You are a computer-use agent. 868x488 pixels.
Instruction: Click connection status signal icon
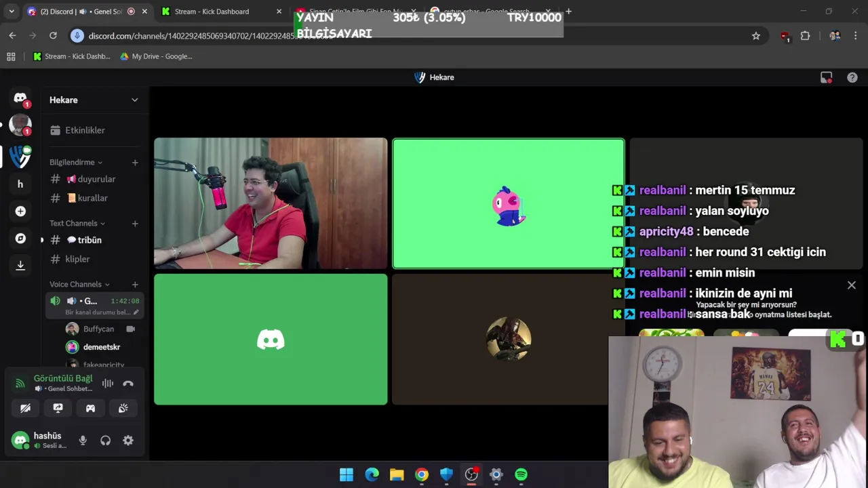(20, 384)
